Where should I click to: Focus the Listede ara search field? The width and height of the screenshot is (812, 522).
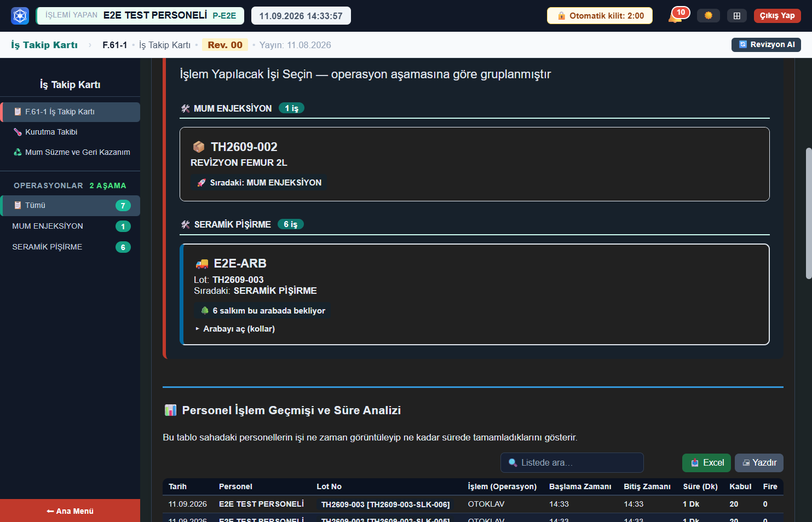point(572,462)
